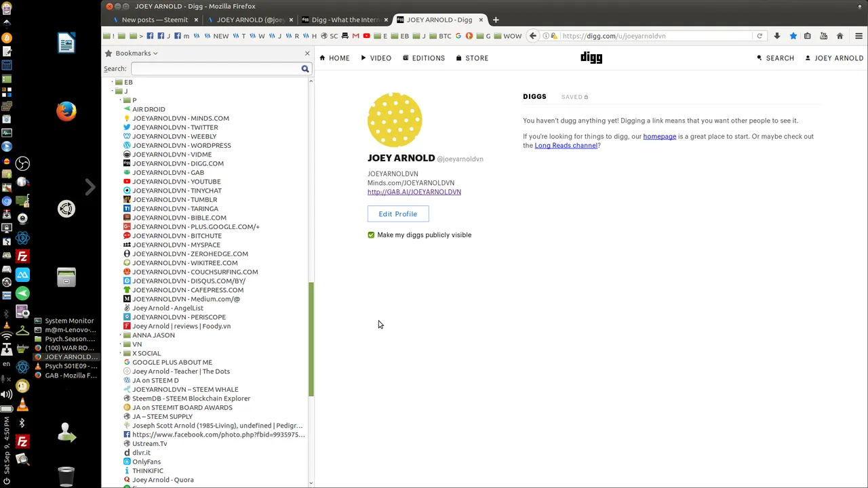The width and height of the screenshot is (868, 488).
Task: Click the Edit Profile button
Action: tap(398, 214)
